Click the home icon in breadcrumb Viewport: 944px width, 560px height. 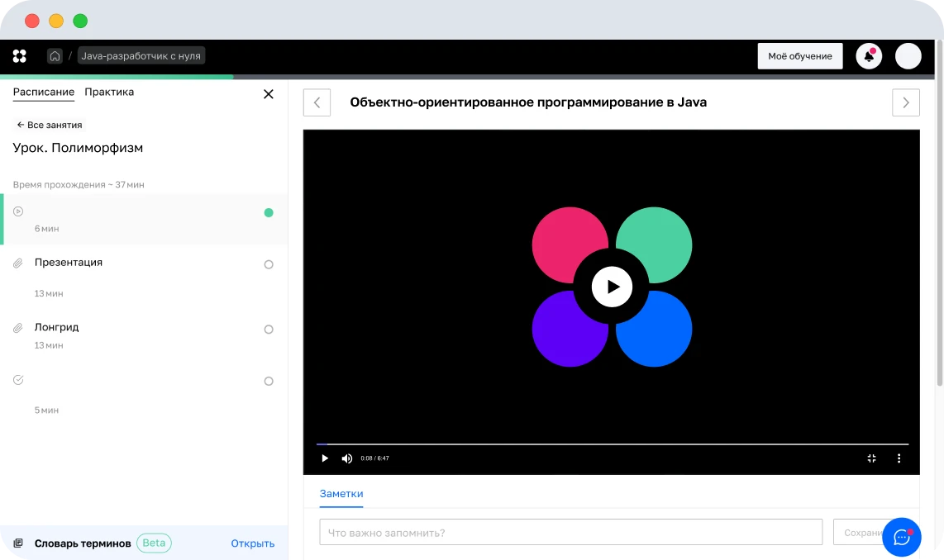55,56
